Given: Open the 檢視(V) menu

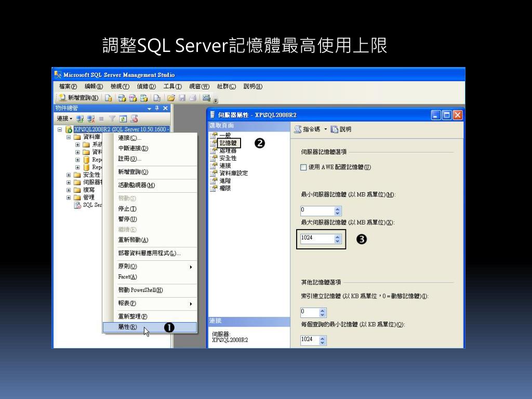Looking at the screenshot, I should click(120, 87).
